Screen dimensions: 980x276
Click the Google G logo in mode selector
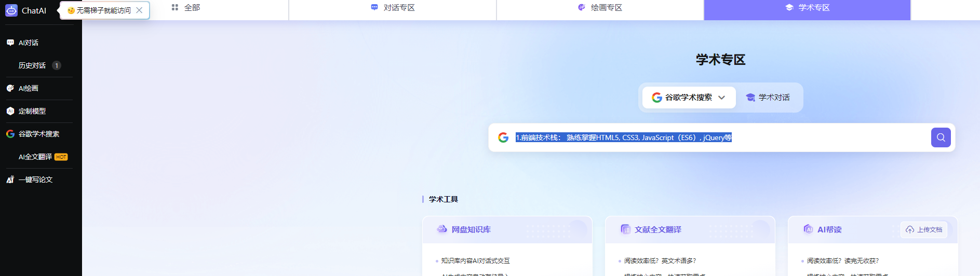pyautogui.click(x=657, y=98)
